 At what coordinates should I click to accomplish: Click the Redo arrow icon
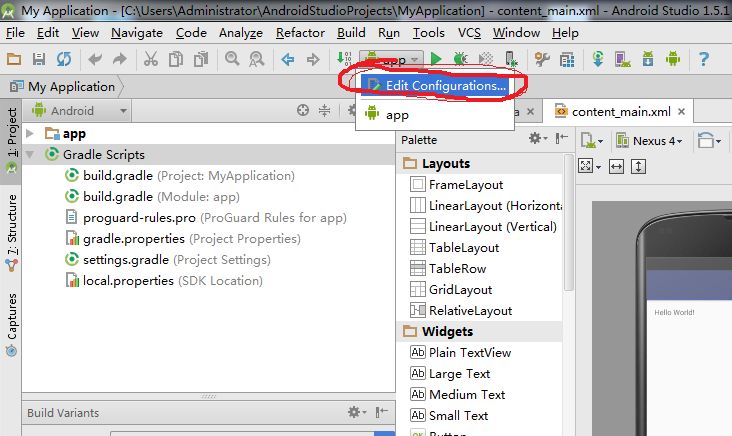120,59
